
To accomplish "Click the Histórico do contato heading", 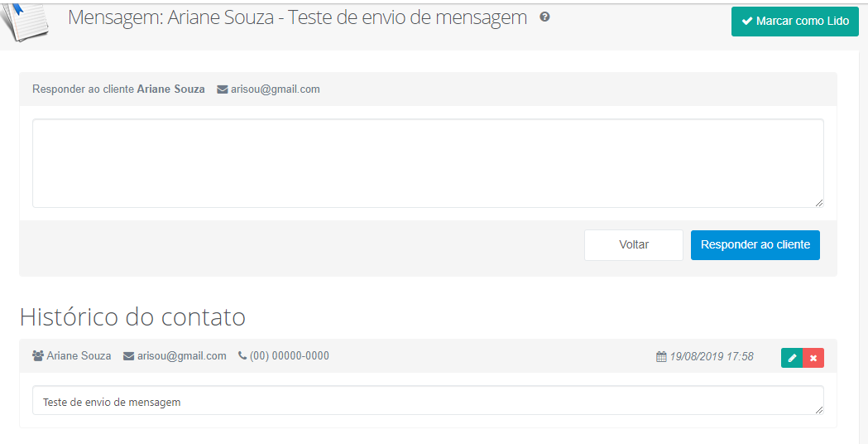I will 133,316.
